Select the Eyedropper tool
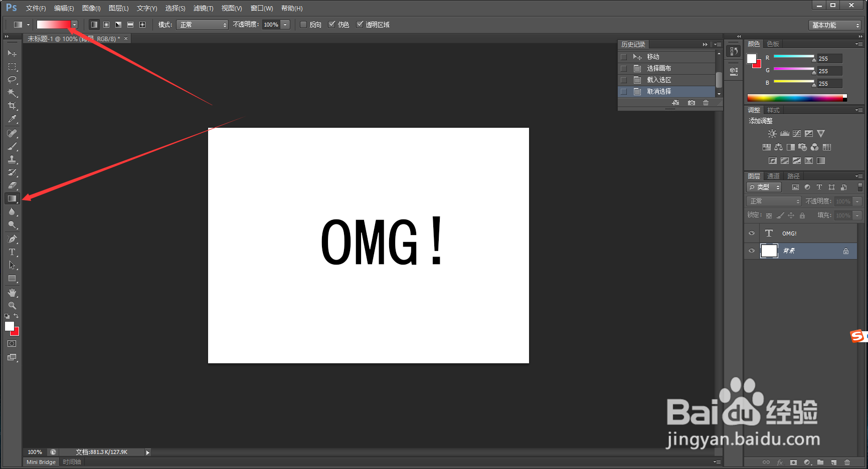Image resolution: width=868 pixels, height=469 pixels. point(12,119)
